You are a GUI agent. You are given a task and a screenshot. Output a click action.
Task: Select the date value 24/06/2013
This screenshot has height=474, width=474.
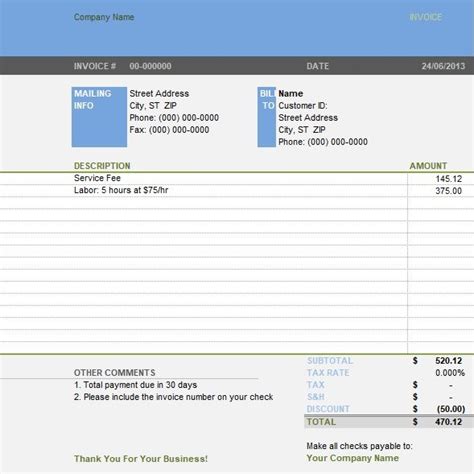(x=443, y=66)
